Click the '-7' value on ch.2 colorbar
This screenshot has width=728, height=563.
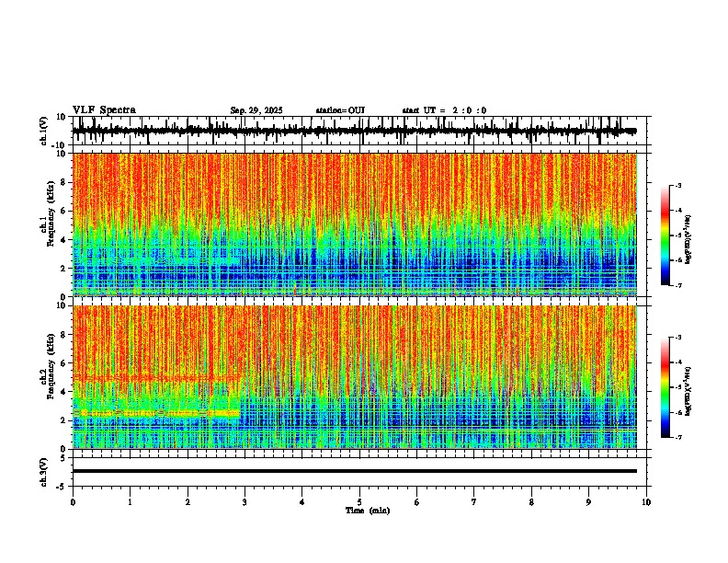(x=677, y=437)
